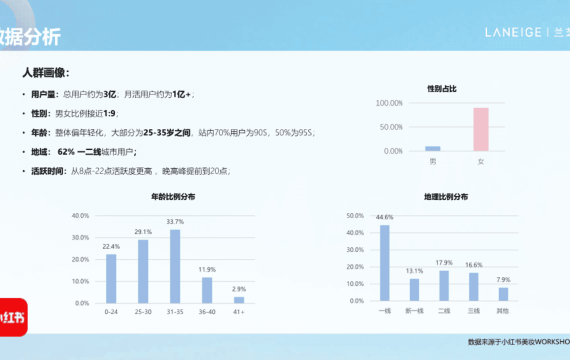Click the 11.9% bar for ages 36-40
The width and height of the screenshot is (570, 360).
coord(207,290)
